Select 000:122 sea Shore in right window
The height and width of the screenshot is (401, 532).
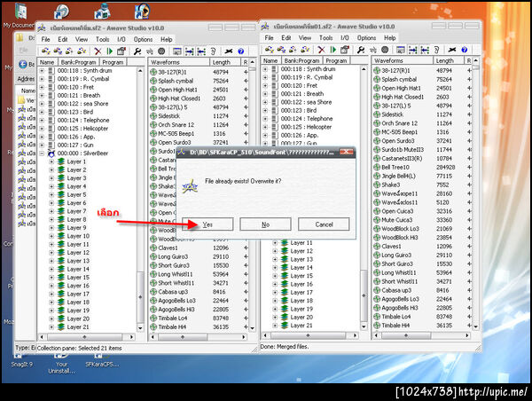(x=306, y=102)
